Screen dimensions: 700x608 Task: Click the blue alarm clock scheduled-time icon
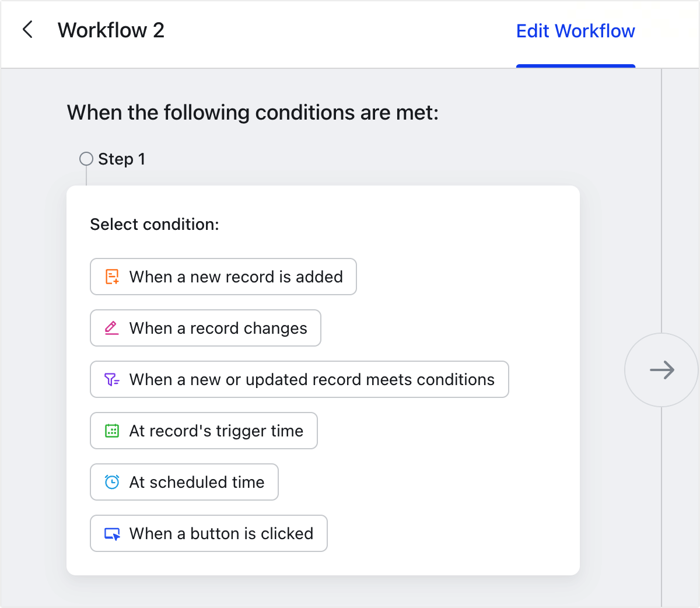tap(112, 482)
